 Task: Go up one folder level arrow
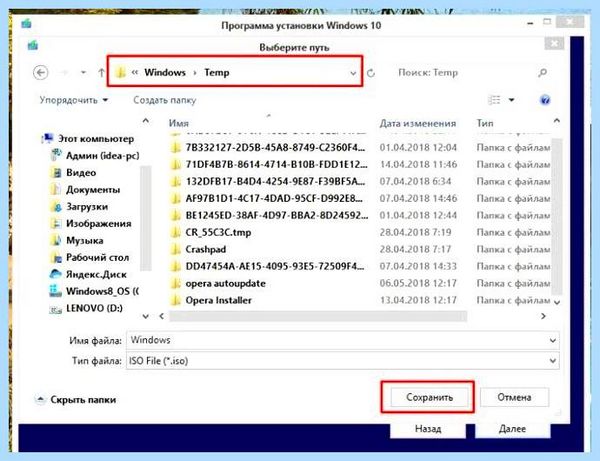click(x=101, y=72)
